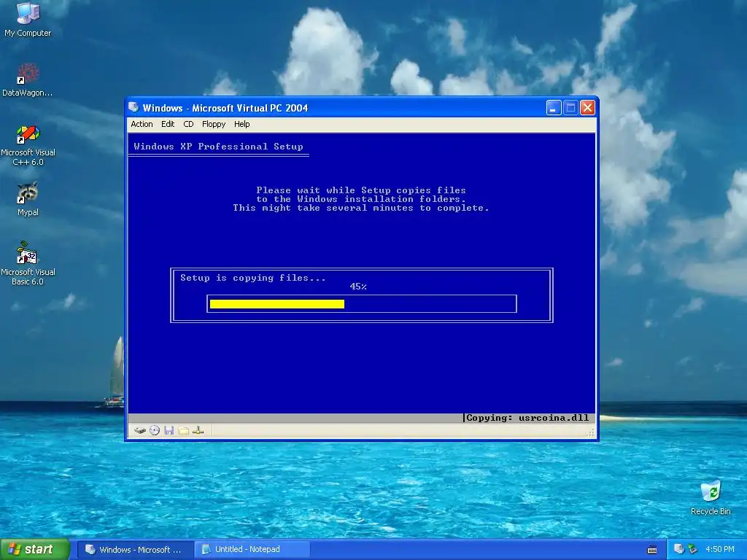Click 'Setup is copying files...' text
This screenshot has height=560, width=747.
pos(253,278)
